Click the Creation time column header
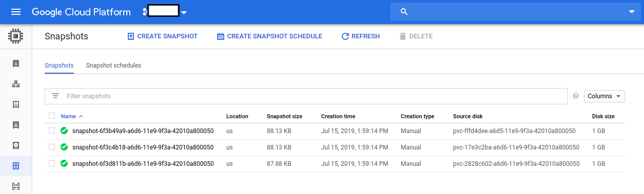Viewport: 644px width, 194px height. point(338,116)
